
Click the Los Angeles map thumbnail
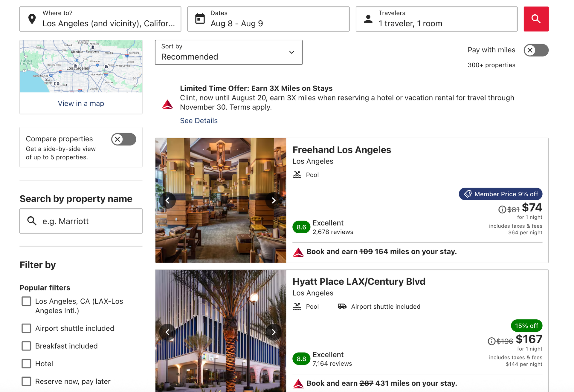tap(81, 66)
